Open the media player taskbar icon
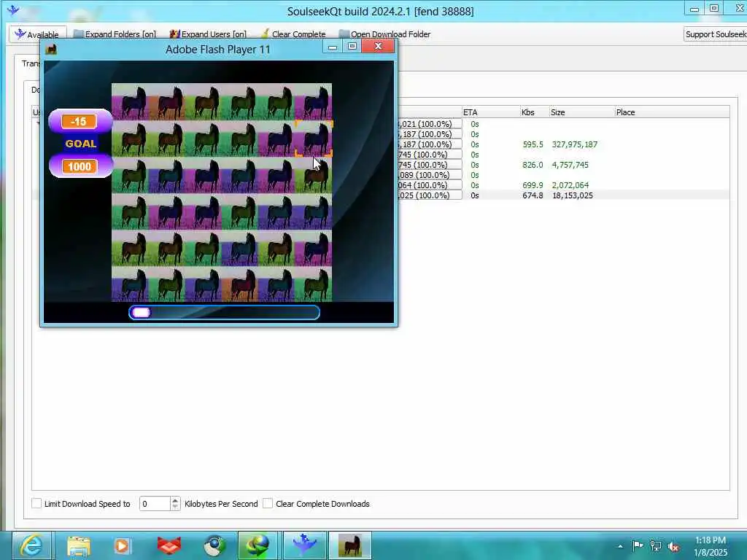The height and width of the screenshot is (560, 747). tap(122, 545)
